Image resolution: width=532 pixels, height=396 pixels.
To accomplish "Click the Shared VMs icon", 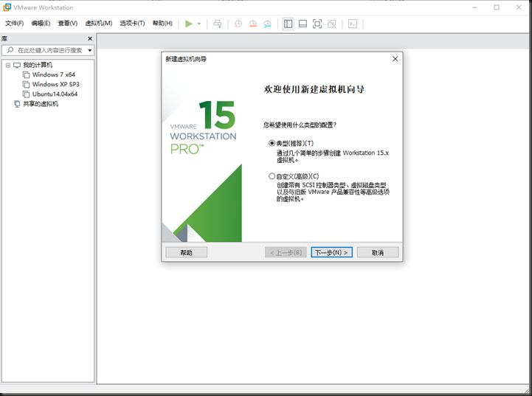I will (17, 104).
